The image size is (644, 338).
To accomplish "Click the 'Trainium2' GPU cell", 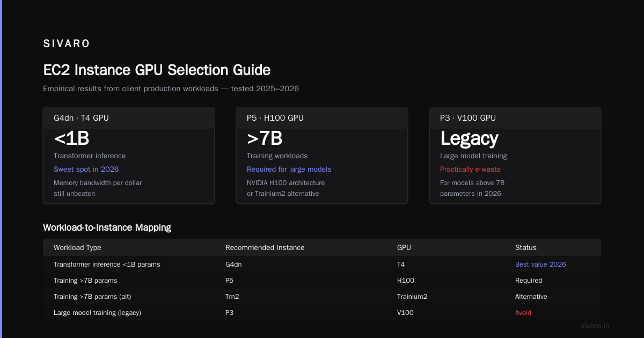I will point(412,297).
